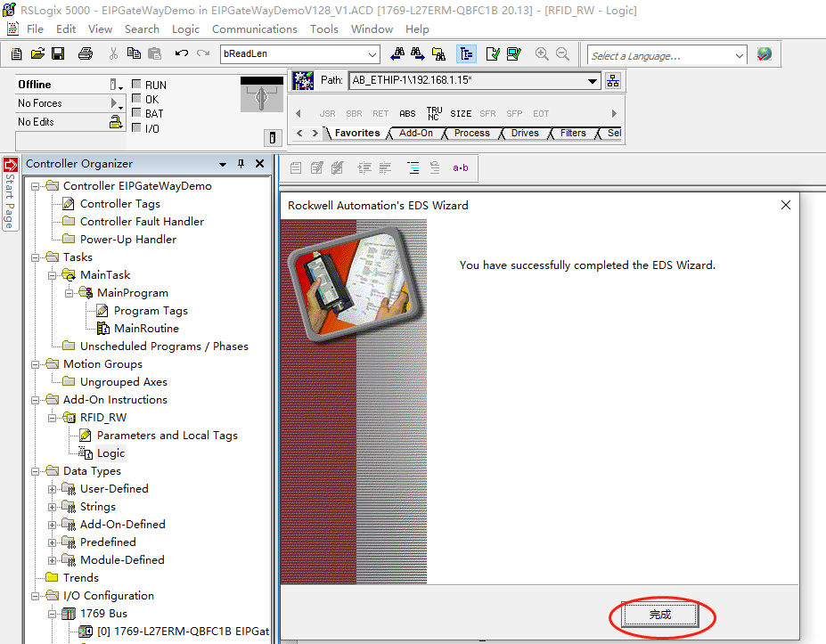Switch to the Add-On instruction tab

(x=415, y=133)
